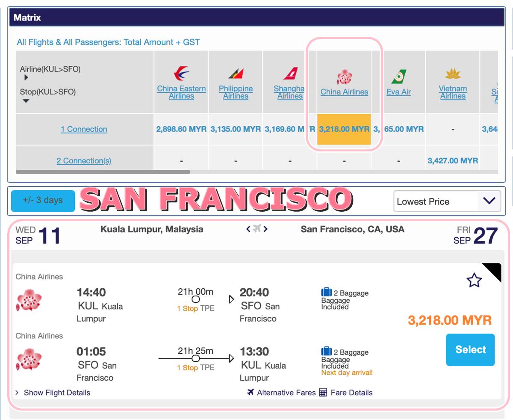The width and height of the screenshot is (513, 420).
Task: Open the Vietnam Airlines link
Action: tap(453, 92)
